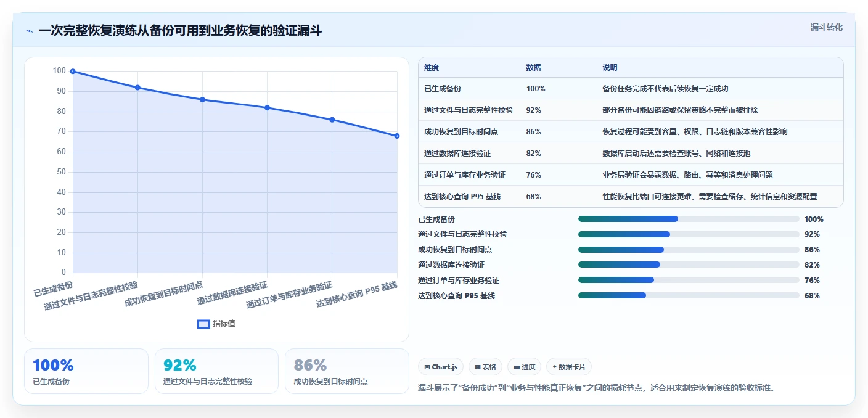Click table cell 通过文件与日志完整性校验
The image size is (868, 418).
click(x=469, y=110)
